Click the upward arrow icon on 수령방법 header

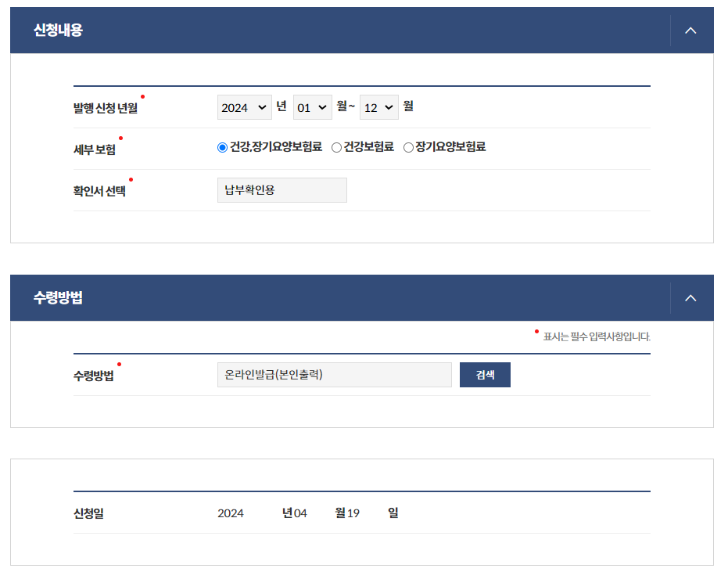[690, 297]
